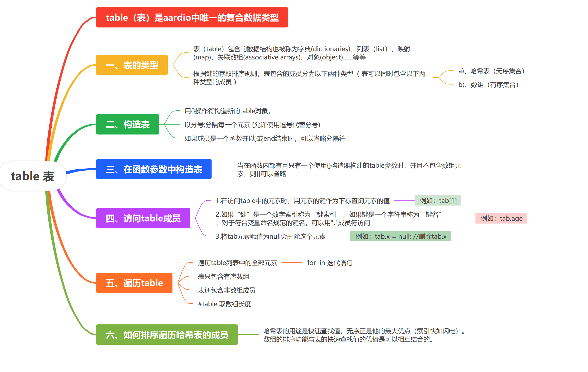
Task: Select the central 'table 表' root node
Action: click(33, 176)
